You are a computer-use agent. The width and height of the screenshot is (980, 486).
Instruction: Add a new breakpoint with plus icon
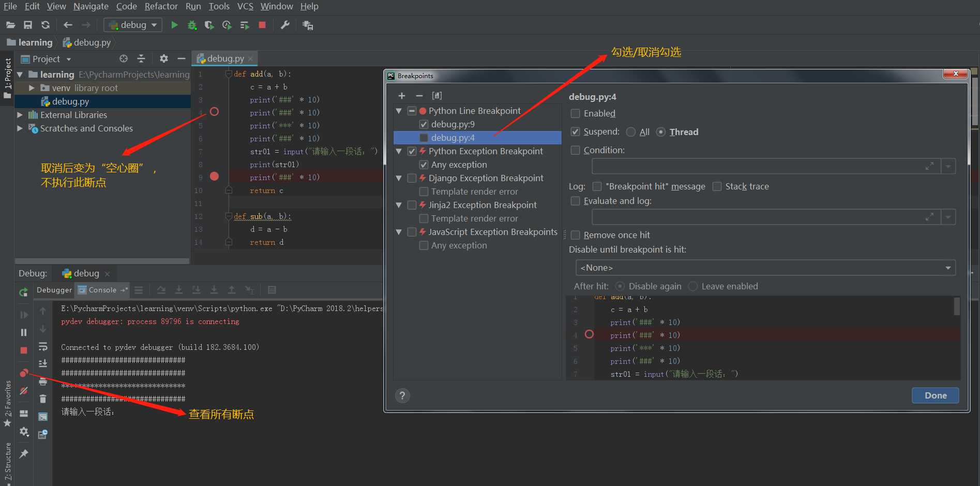coord(402,96)
